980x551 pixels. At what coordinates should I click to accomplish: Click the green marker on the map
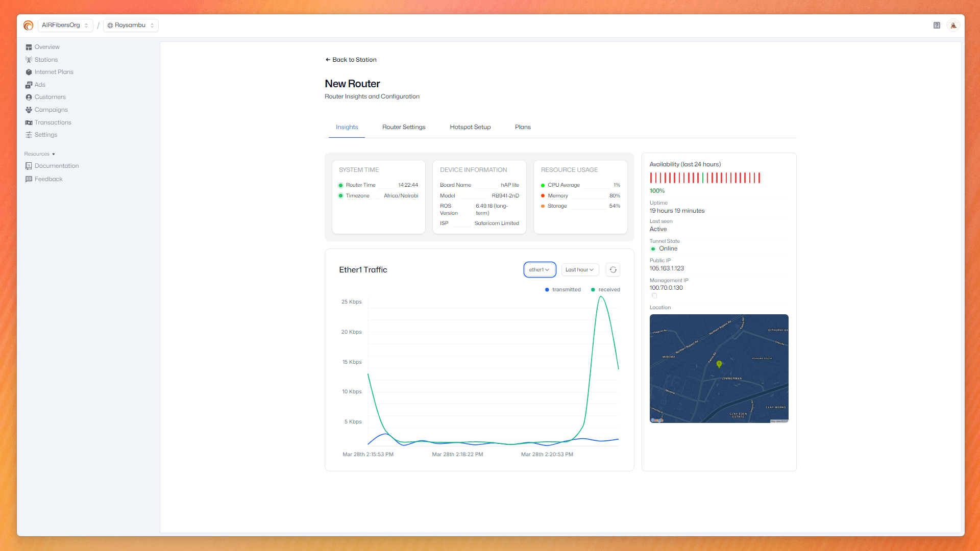(719, 364)
